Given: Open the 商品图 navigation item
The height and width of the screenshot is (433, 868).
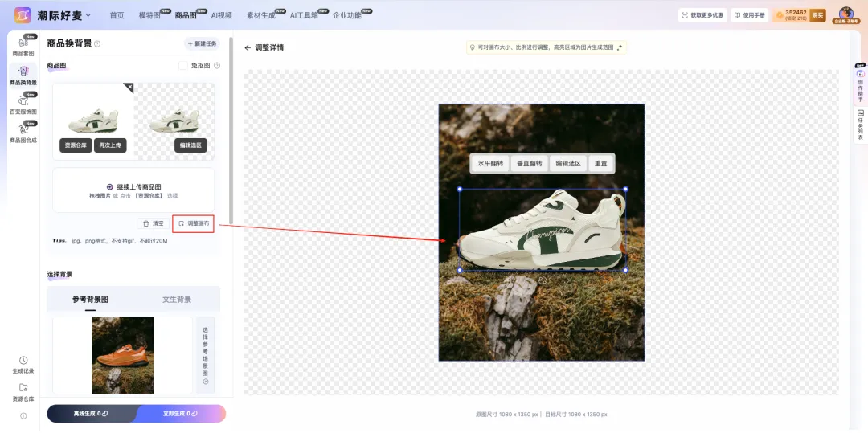Looking at the screenshot, I should pyautogui.click(x=186, y=15).
